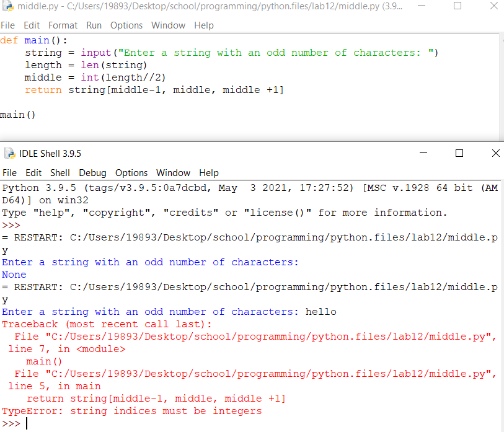
Task: Click the traceback line referencing line 5
Action: click(x=52, y=386)
